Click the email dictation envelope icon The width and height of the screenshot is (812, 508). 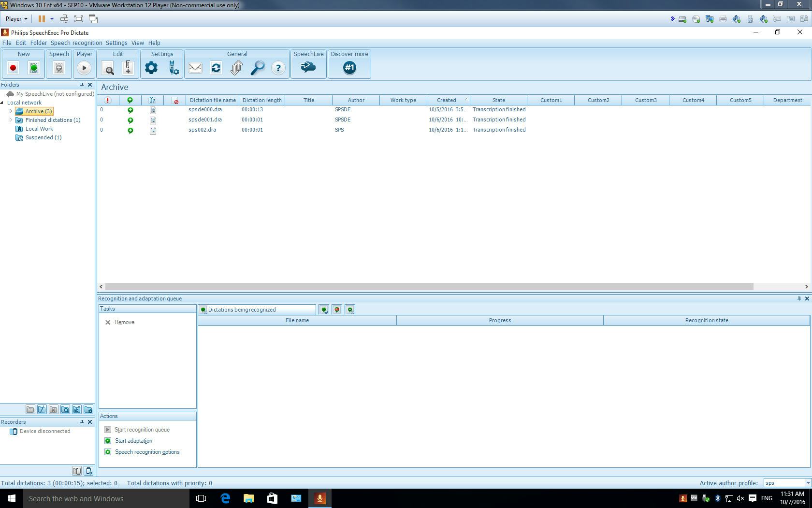[x=195, y=68]
